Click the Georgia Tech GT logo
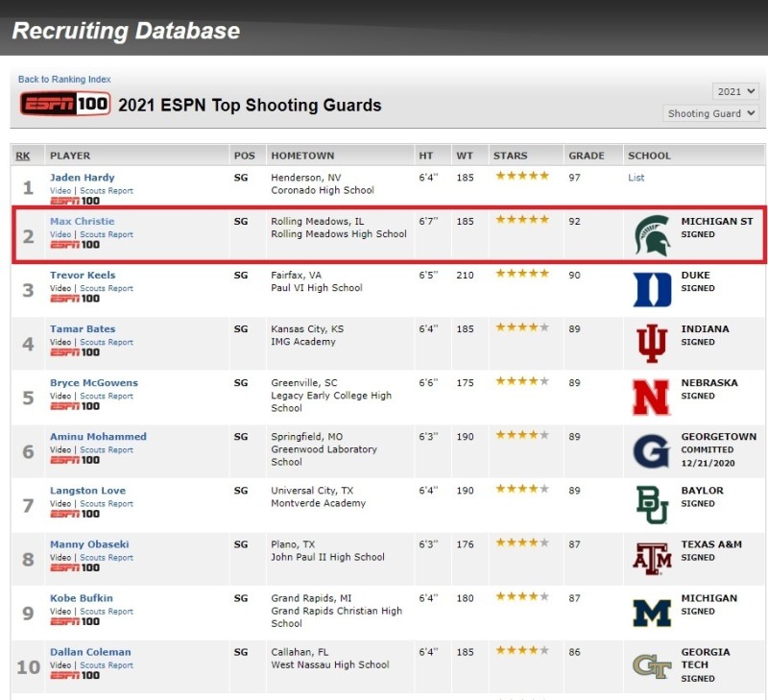Screen dimensions: 768x700 (652, 666)
